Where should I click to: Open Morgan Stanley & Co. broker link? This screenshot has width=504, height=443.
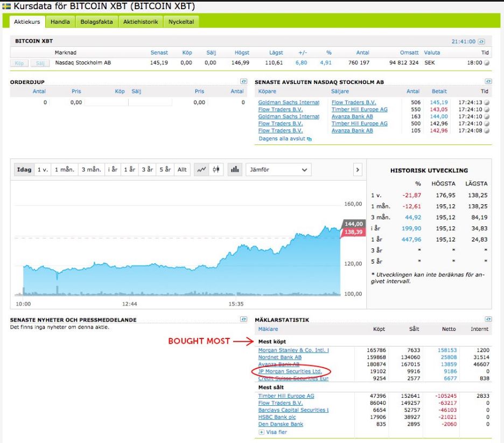point(293,350)
